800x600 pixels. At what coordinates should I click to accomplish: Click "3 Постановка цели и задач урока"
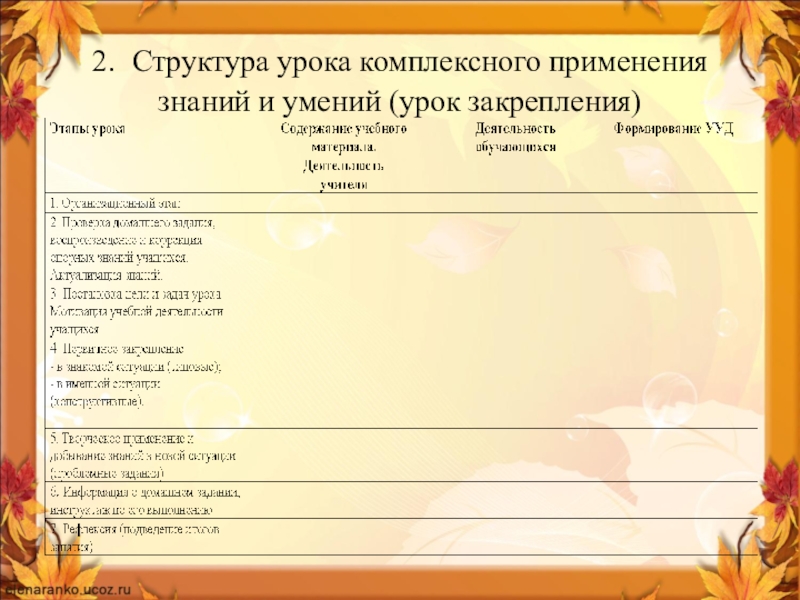[136, 294]
